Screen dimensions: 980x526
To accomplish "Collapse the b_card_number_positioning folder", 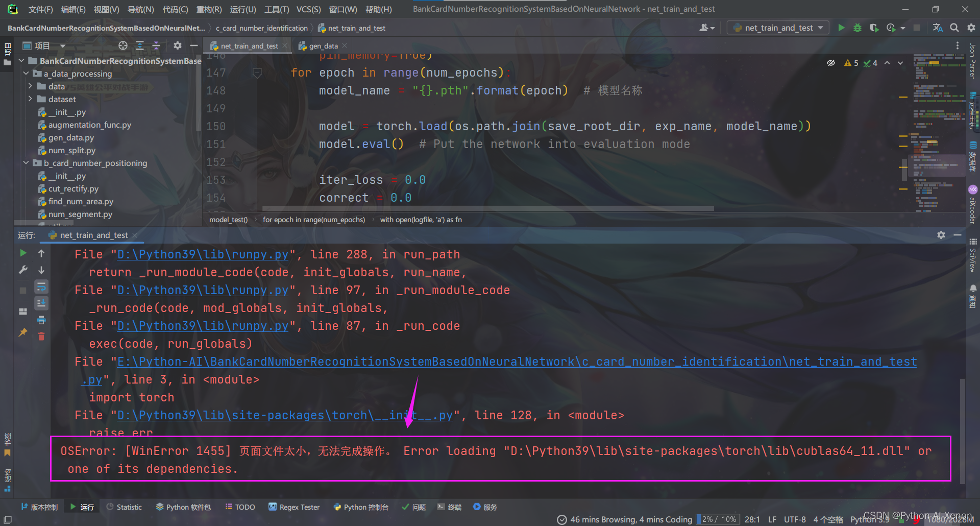I will coord(26,163).
